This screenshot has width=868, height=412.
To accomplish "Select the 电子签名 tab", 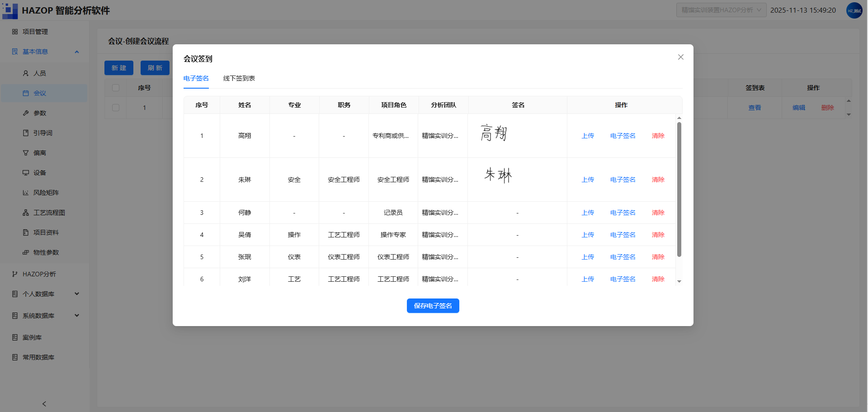I will tap(196, 78).
